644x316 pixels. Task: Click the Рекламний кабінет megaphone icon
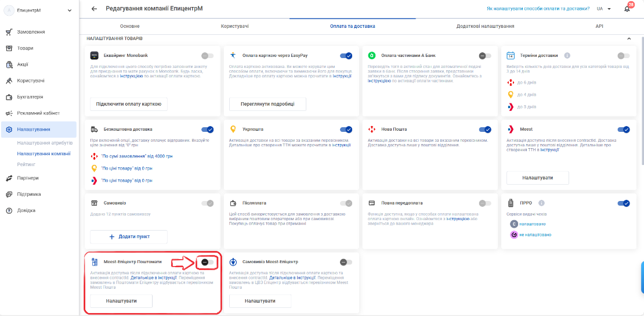[x=9, y=113]
